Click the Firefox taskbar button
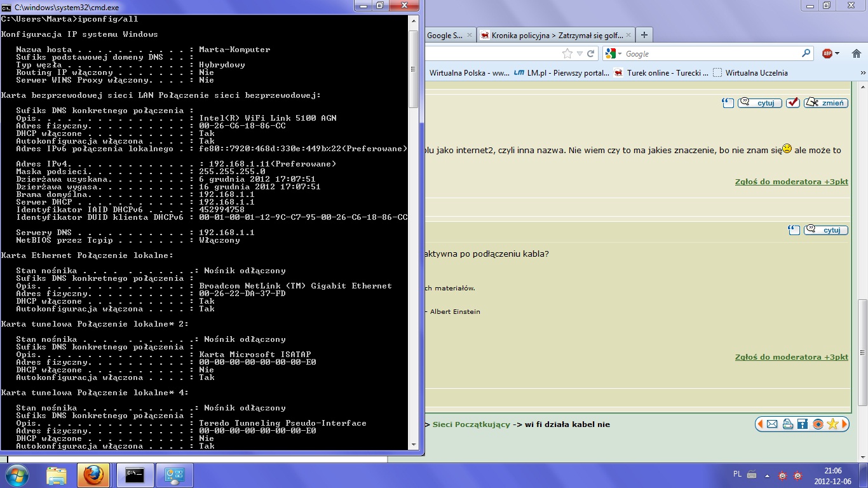 [94, 475]
